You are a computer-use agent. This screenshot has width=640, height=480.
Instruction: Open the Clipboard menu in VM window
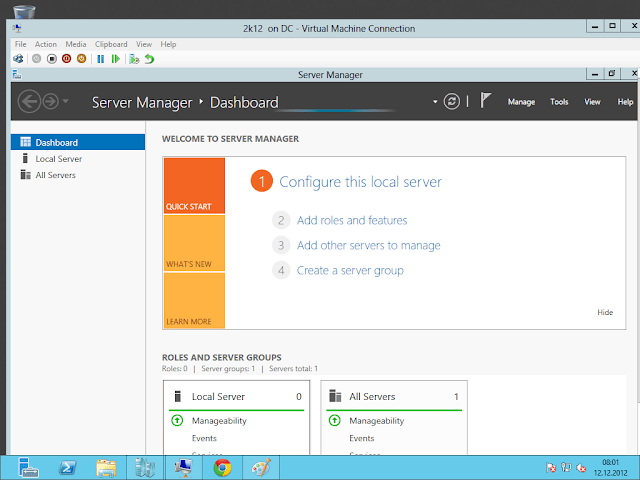111,45
